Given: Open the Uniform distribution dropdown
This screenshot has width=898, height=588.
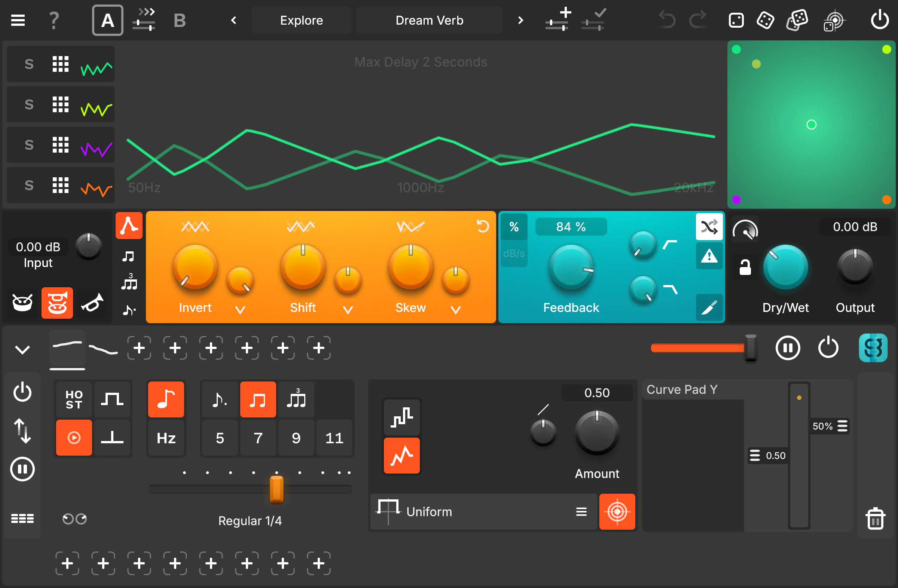Looking at the screenshot, I should (581, 511).
